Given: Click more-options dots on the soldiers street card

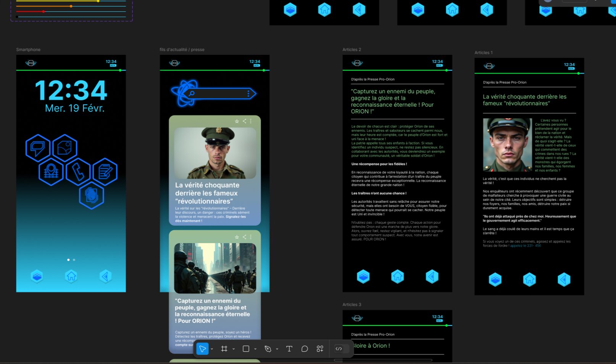Looking at the screenshot, I should tap(251, 237).
